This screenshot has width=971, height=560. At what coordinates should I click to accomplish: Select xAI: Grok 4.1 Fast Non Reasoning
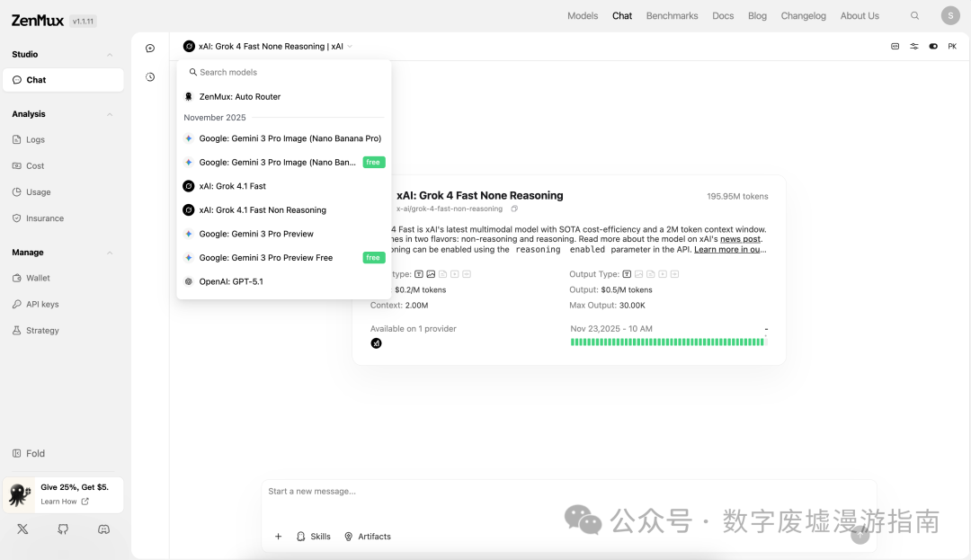(x=283, y=210)
